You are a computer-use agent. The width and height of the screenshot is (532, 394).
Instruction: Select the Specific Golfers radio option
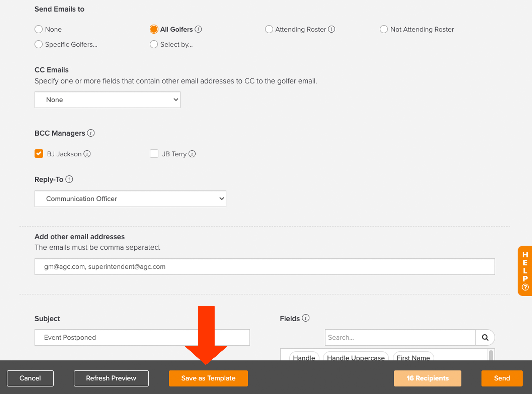39,44
